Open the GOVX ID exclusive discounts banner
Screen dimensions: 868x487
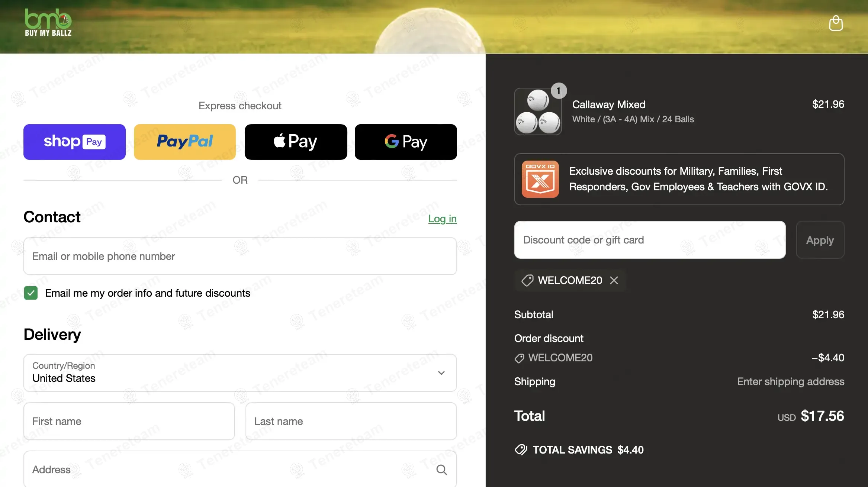(x=679, y=179)
